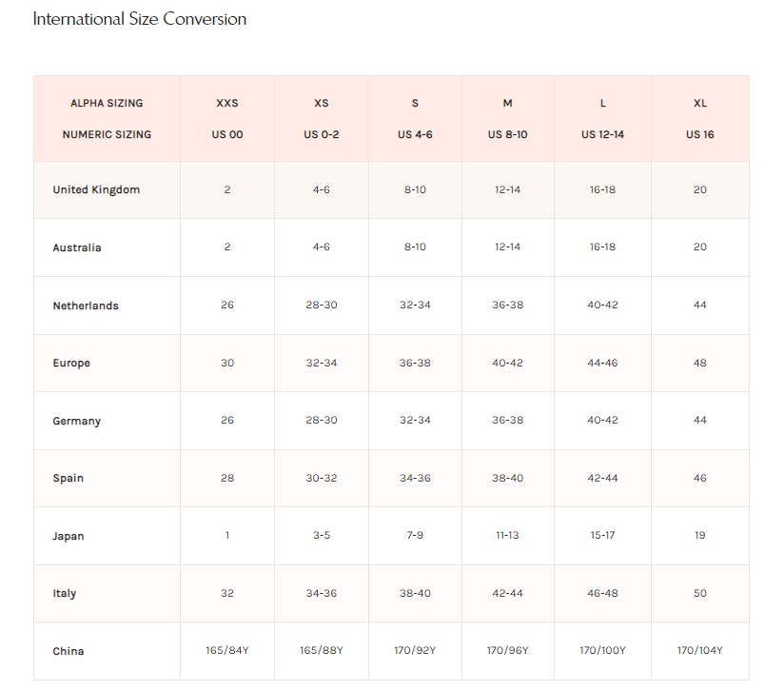Click the ALPHA SIZING header label
This screenshot has width=784, height=691.
pos(107,103)
